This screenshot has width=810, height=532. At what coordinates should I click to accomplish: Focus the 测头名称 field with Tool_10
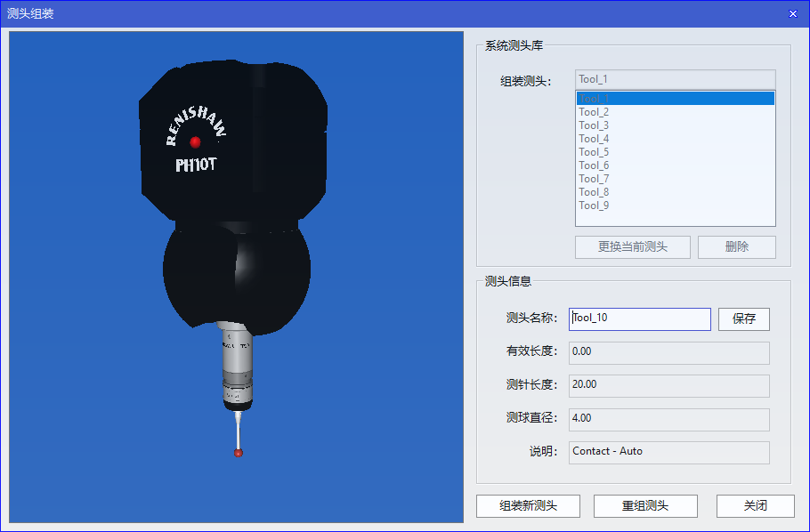pyautogui.click(x=639, y=318)
